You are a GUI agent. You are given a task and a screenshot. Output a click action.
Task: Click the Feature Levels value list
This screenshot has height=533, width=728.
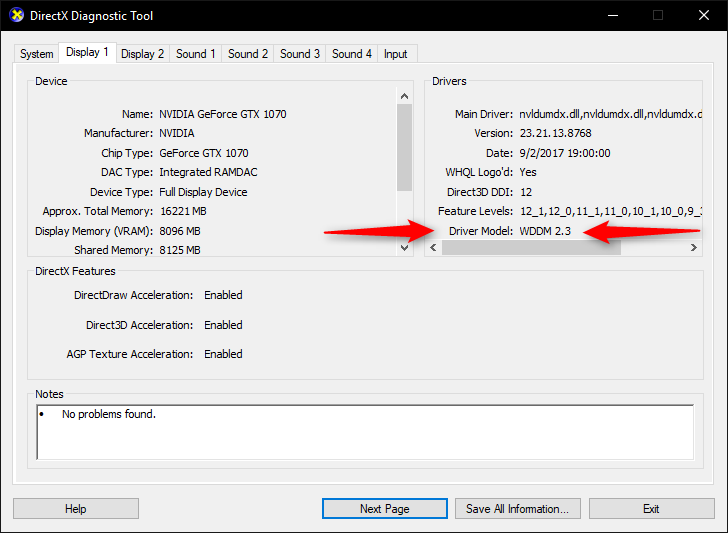tap(611, 211)
